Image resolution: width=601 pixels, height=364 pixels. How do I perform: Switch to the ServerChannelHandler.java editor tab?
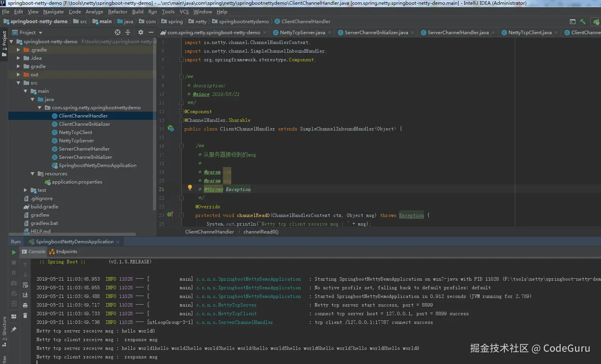(458, 33)
